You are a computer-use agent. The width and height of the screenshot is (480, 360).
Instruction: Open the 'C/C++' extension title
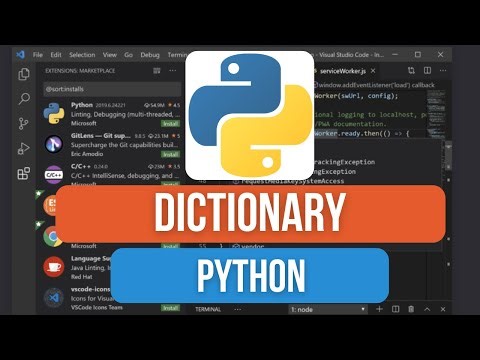click(x=81, y=166)
